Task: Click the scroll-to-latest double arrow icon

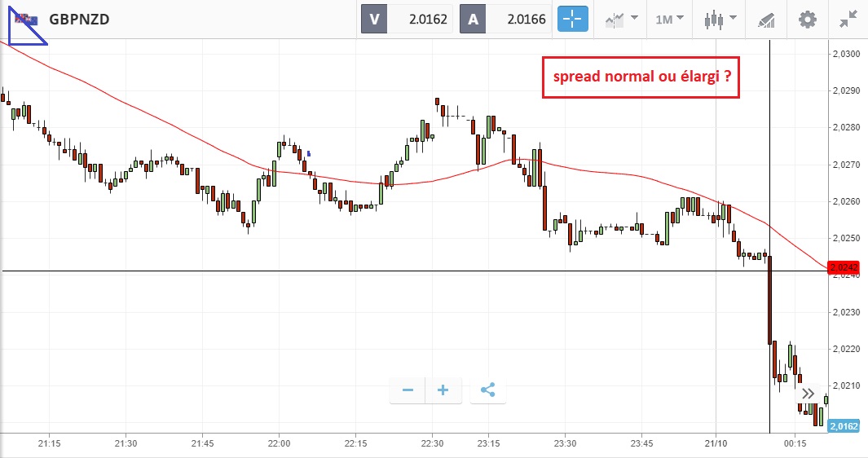Action: pyautogui.click(x=808, y=394)
